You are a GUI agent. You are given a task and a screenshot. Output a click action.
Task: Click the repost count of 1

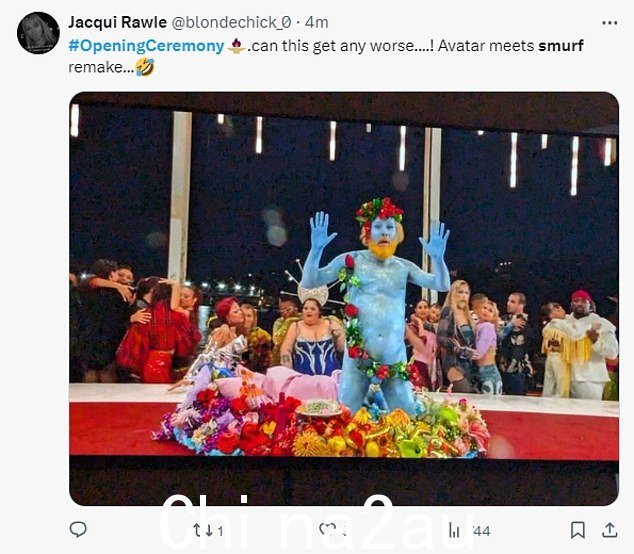[220, 531]
